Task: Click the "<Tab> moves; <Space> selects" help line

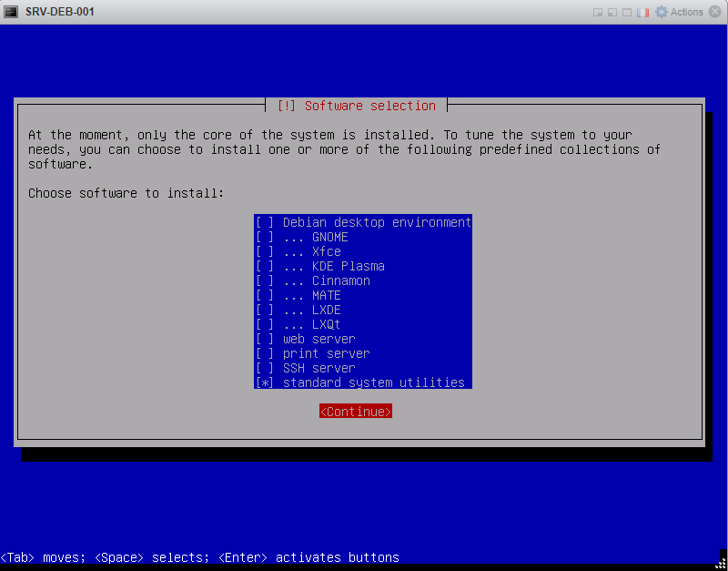Action: click(x=199, y=557)
